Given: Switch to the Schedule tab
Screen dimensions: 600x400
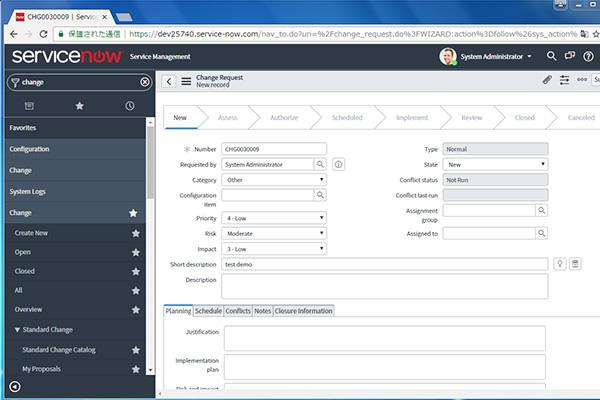Looking at the screenshot, I should tap(208, 311).
